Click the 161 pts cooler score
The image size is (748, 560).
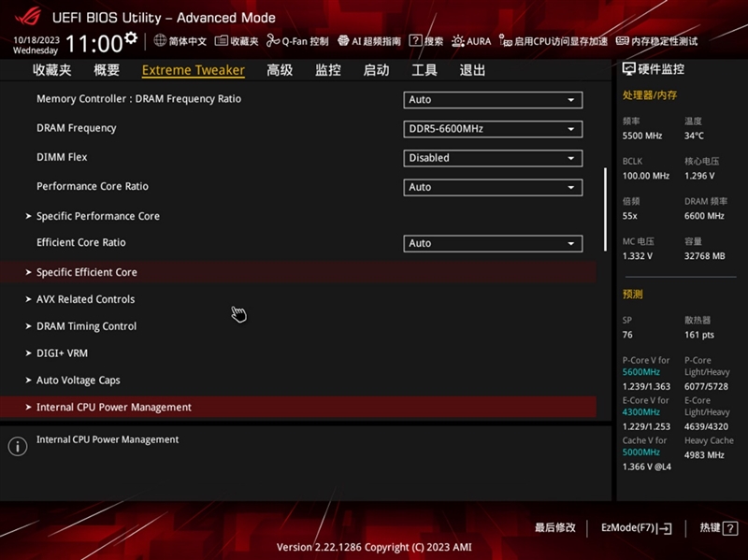coord(699,335)
